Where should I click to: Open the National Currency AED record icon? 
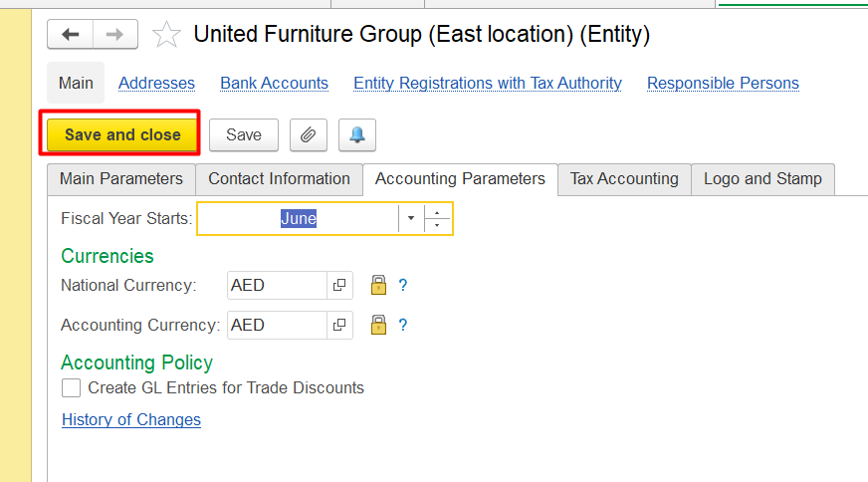[339, 286]
